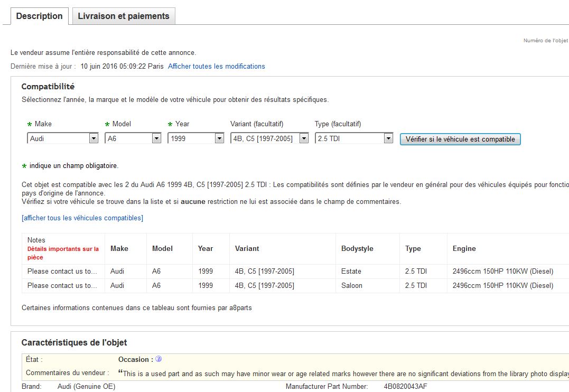Open the Variant dropdown 4B, C5 [1997-2005]
This screenshot has height=392, width=569.
(269, 138)
